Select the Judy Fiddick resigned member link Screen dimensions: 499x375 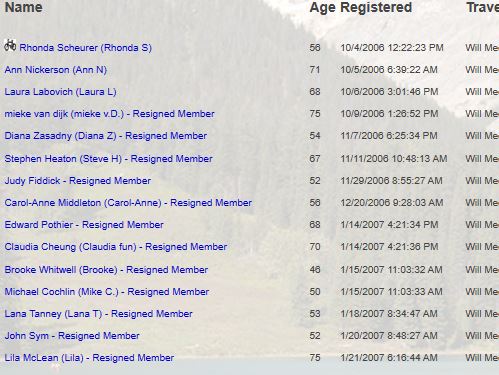pyautogui.click(x=78, y=181)
